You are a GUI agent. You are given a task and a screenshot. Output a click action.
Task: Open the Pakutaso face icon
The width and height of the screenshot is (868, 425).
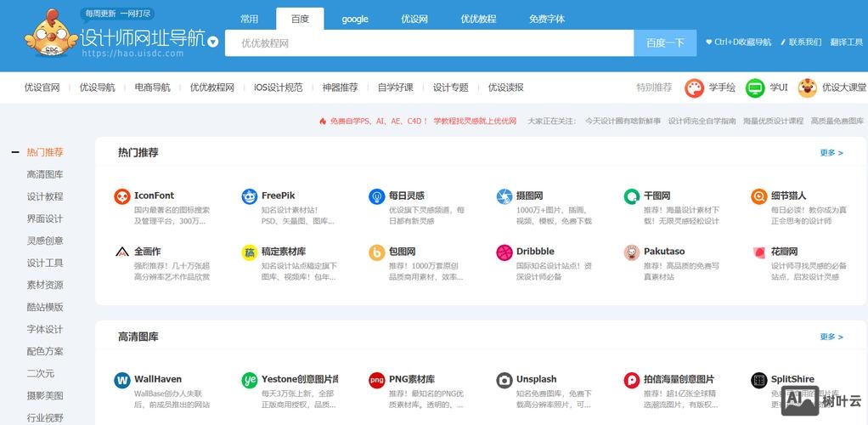pyautogui.click(x=632, y=252)
